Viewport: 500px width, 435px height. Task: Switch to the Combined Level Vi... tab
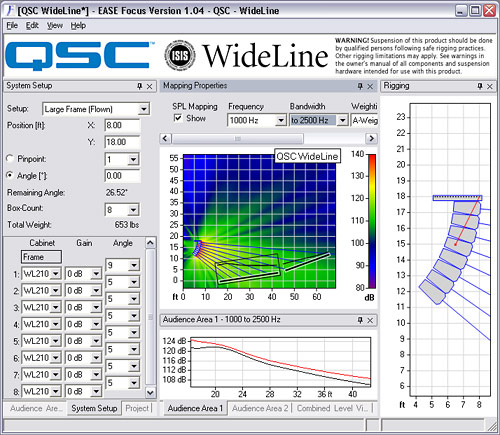(x=333, y=408)
